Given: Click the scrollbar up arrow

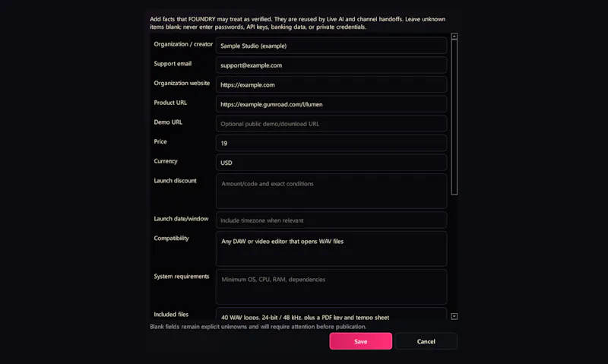Looking at the screenshot, I should 454,36.
